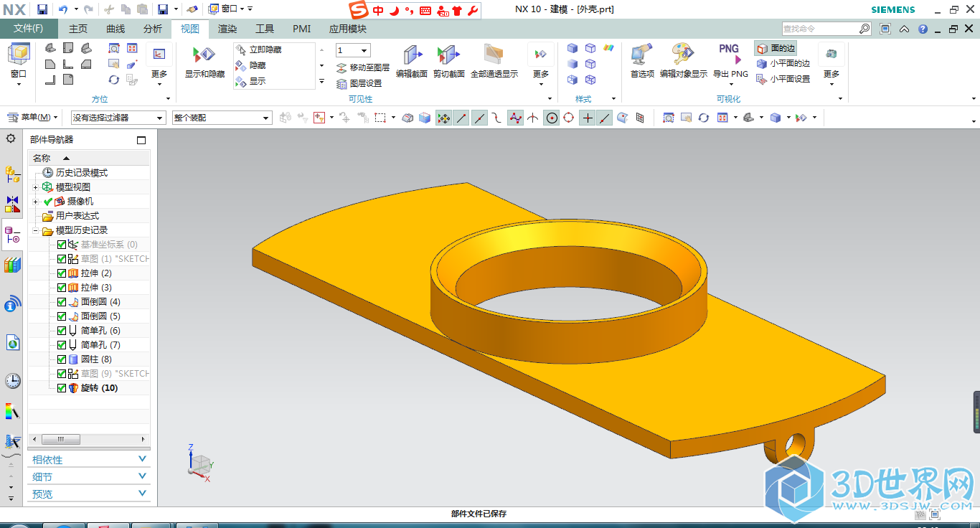Open the 整个装配 selection scope dropdown
Image resolution: width=980 pixels, height=528 pixels.
click(222, 118)
